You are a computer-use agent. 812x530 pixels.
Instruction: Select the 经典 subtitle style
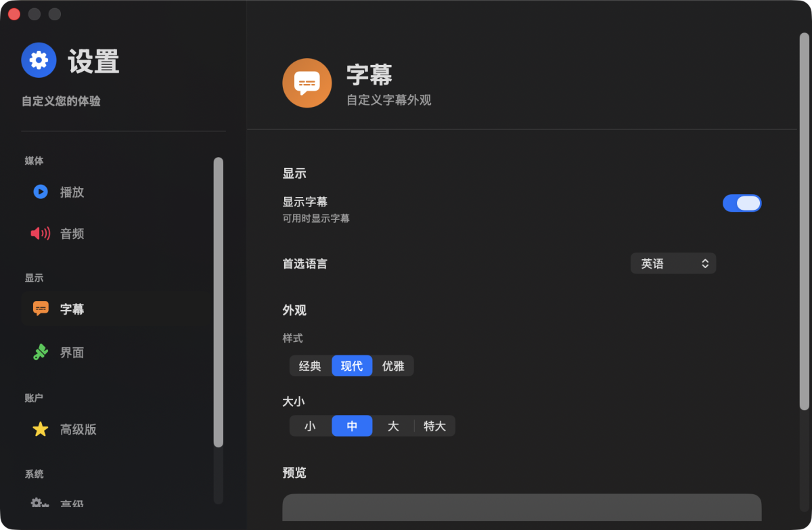310,366
